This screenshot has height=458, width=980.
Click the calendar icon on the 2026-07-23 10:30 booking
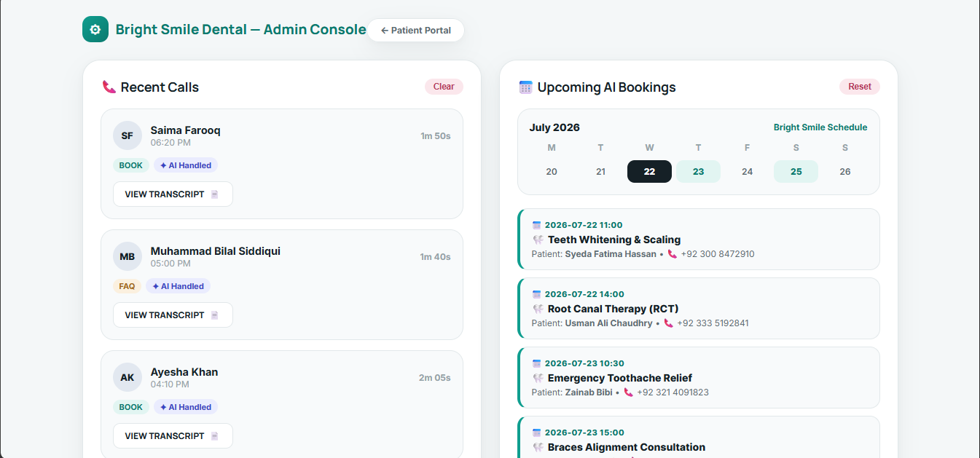pyautogui.click(x=537, y=363)
